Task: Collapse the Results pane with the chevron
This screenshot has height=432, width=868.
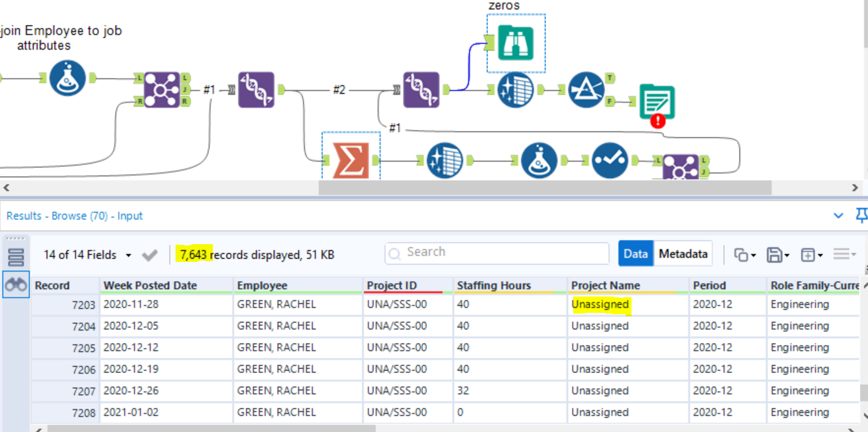Action: [839, 215]
